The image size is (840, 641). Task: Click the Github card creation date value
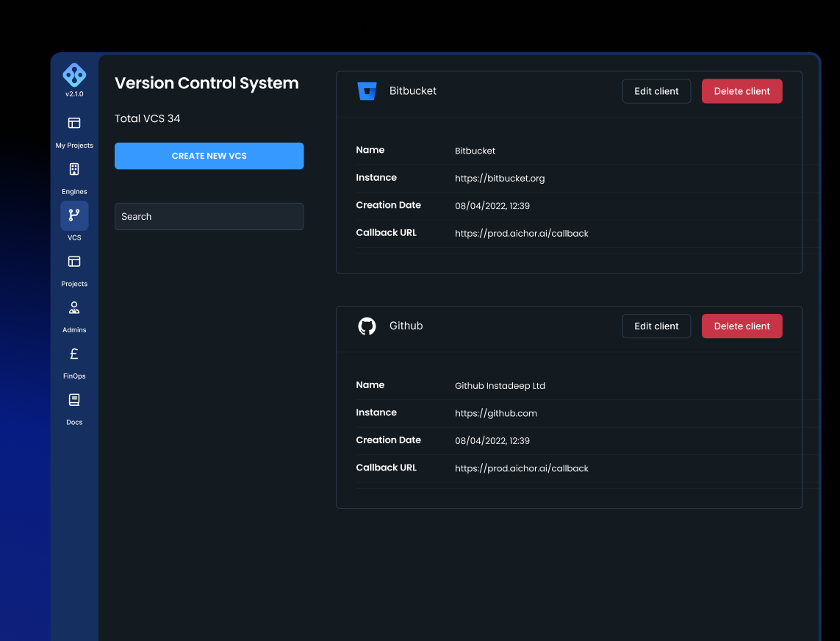coord(492,440)
